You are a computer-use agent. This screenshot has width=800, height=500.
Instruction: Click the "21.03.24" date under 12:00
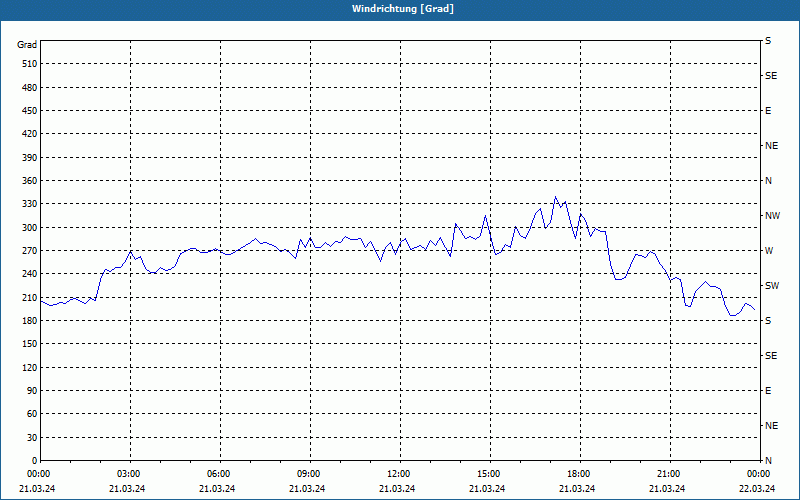coord(397,489)
